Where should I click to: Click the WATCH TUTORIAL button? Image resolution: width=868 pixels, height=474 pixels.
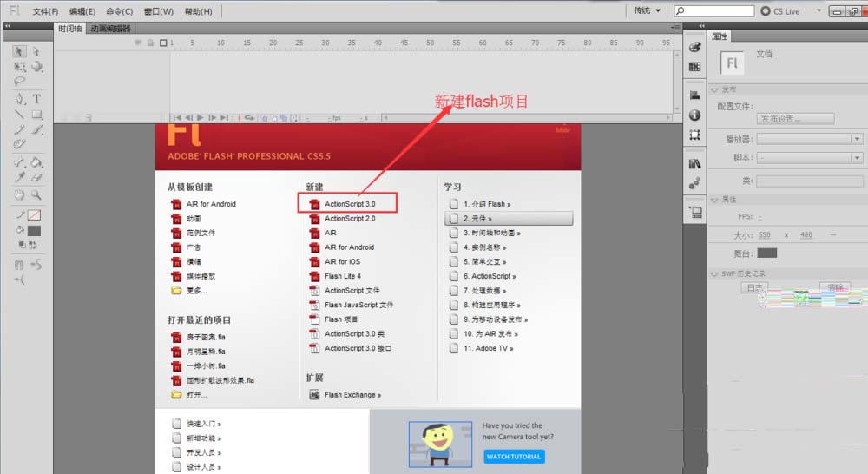click(x=514, y=457)
